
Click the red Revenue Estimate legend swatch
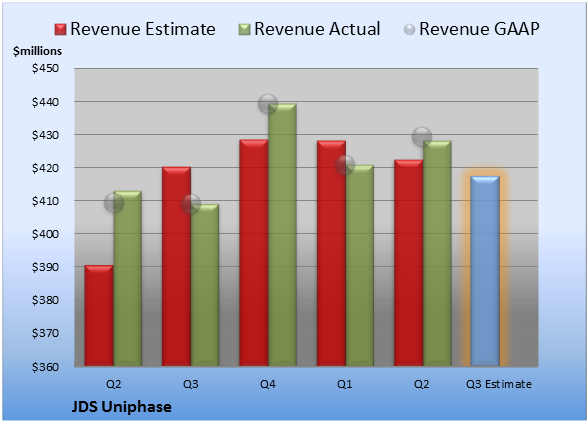pos(60,30)
